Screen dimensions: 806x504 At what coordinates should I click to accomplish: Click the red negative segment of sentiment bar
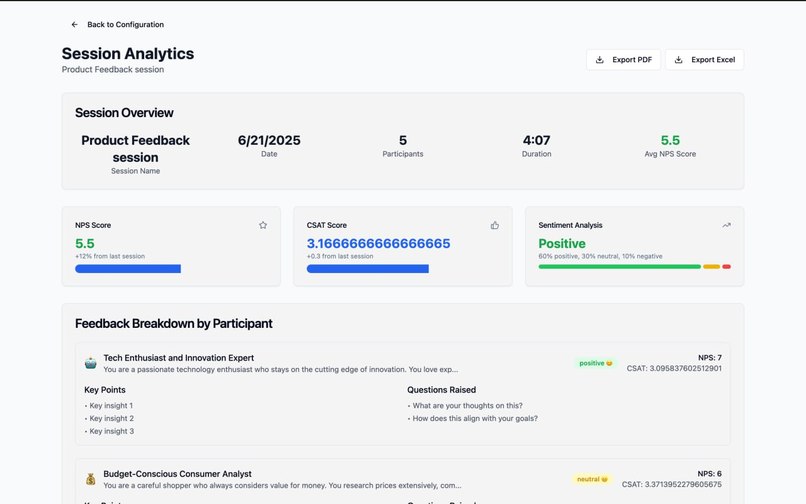pos(726,266)
